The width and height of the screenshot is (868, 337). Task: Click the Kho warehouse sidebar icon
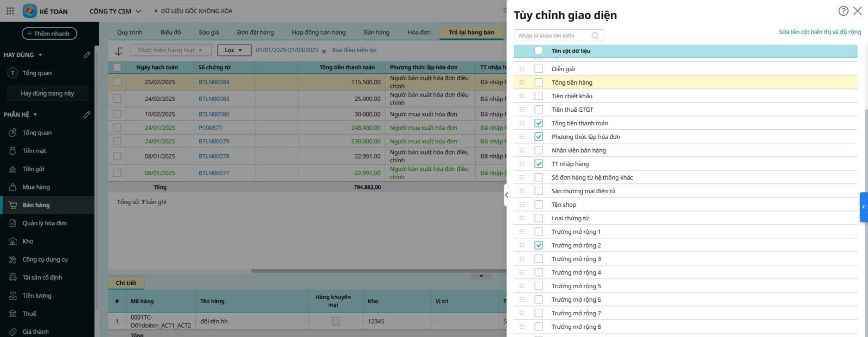pyautogui.click(x=12, y=241)
